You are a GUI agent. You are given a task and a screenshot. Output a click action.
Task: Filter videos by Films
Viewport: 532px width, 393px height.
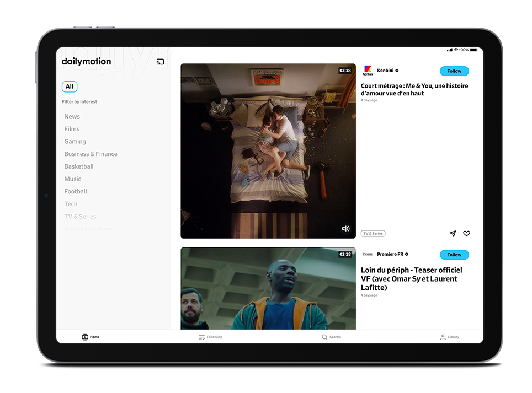[x=72, y=129]
